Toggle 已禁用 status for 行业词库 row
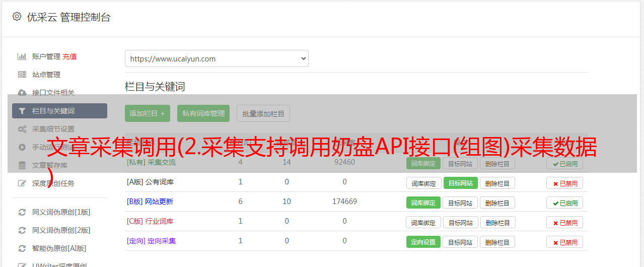 pyautogui.click(x=564, y=223)
